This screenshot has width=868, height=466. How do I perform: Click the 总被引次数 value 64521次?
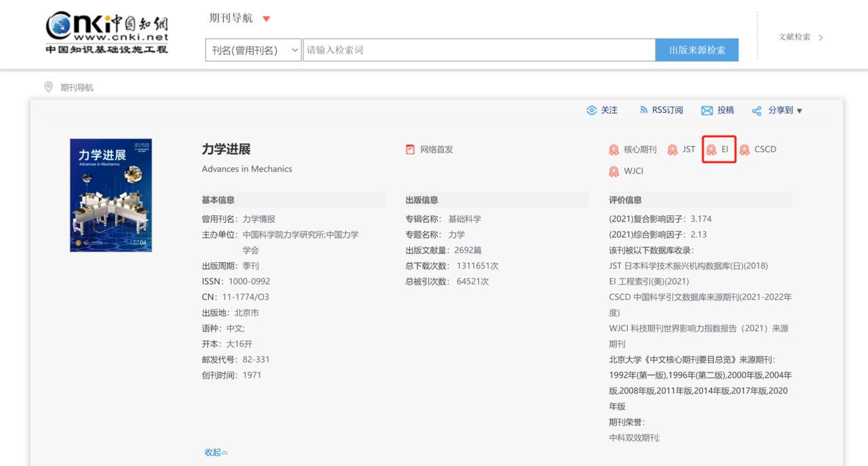[x=472, y=281]
